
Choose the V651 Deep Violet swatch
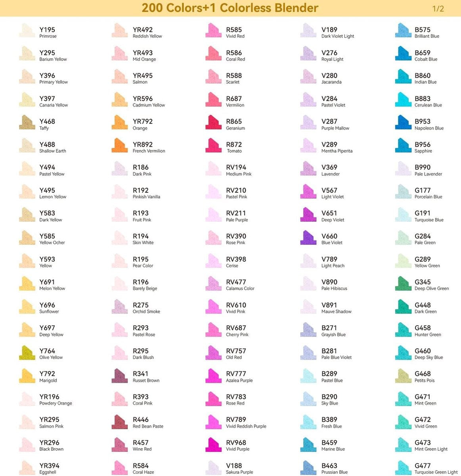pyautogui.click(x=308, y=214)
